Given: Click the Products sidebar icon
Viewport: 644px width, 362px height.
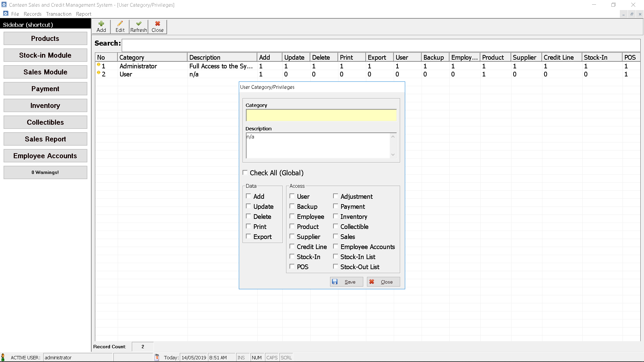Looking at the screenshot, I should pos(45,39).
